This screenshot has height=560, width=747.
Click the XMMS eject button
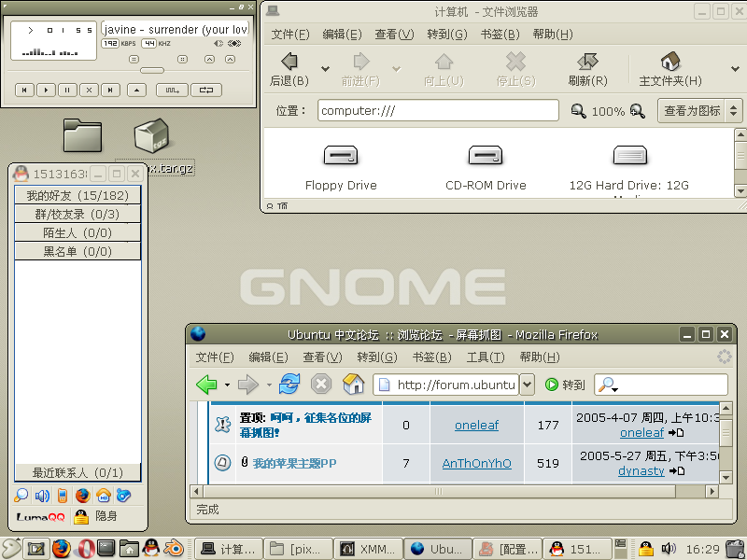tap(136, 90)
